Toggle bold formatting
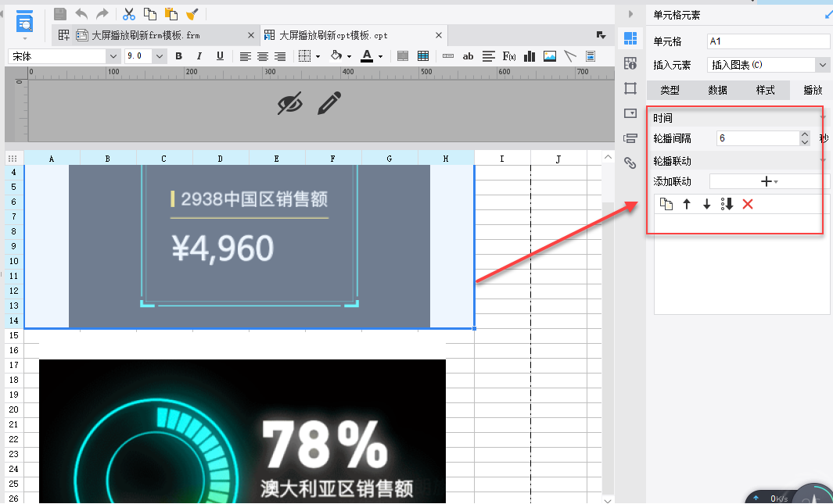This screenshot has height=504, width=833. [178, 56]
